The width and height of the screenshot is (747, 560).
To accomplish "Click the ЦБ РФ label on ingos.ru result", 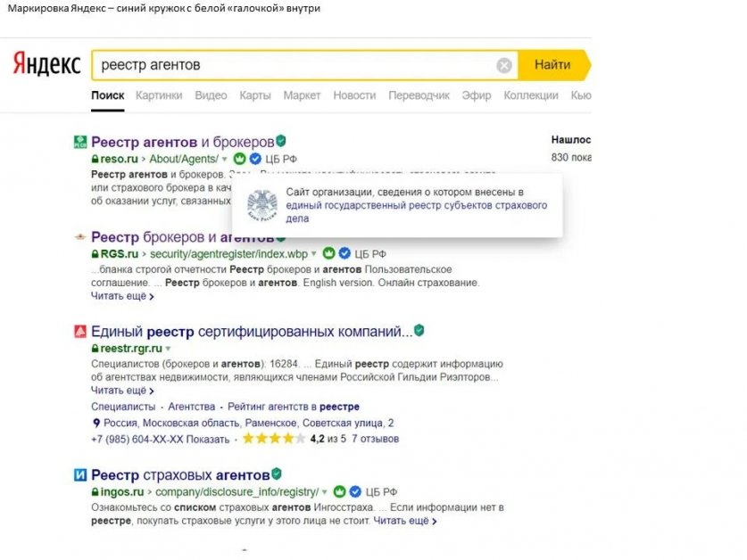I will 381,492.
